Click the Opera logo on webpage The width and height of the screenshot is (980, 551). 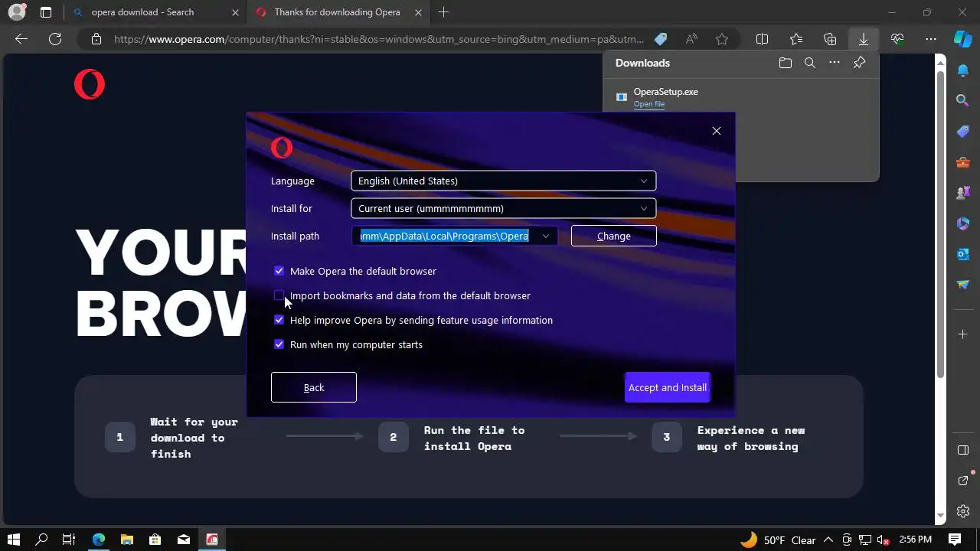[x=89, y=84]
